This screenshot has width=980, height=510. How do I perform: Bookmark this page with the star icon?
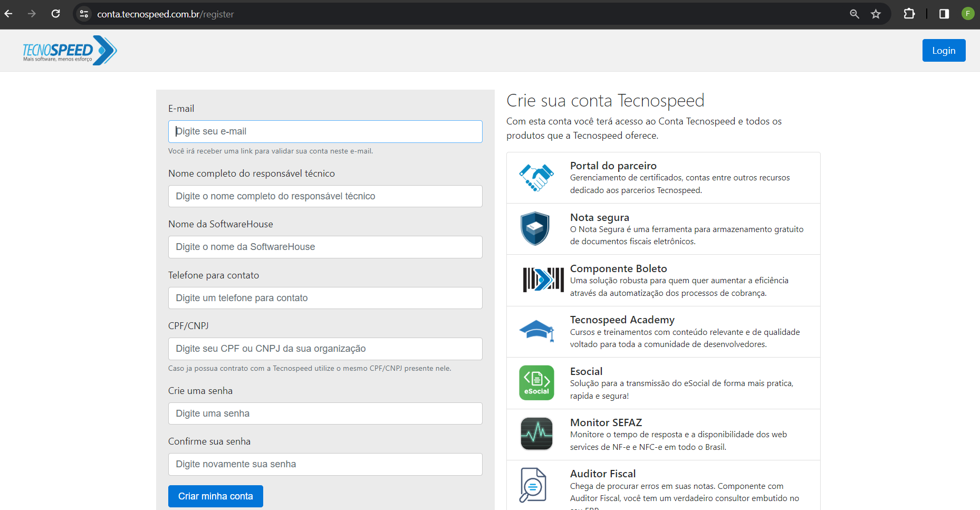coord(876,14)
